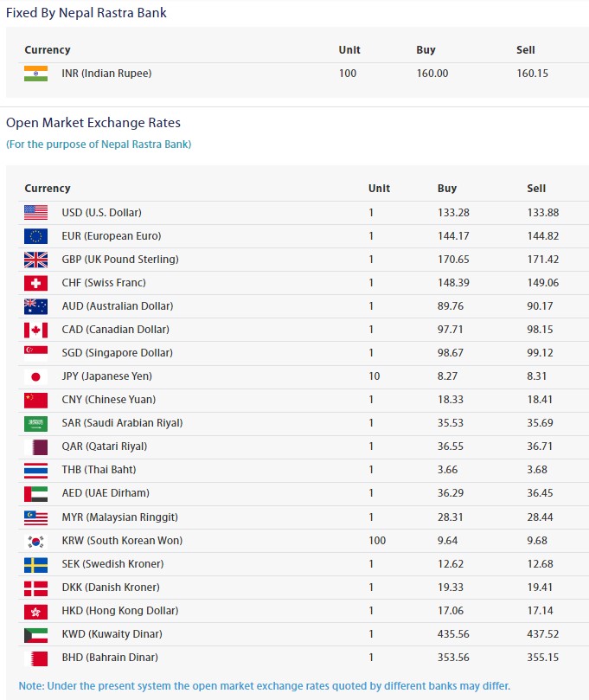Click the Hong Kong flag icon
The height and width of the screenshot is (700, 589).
point(35,611)
